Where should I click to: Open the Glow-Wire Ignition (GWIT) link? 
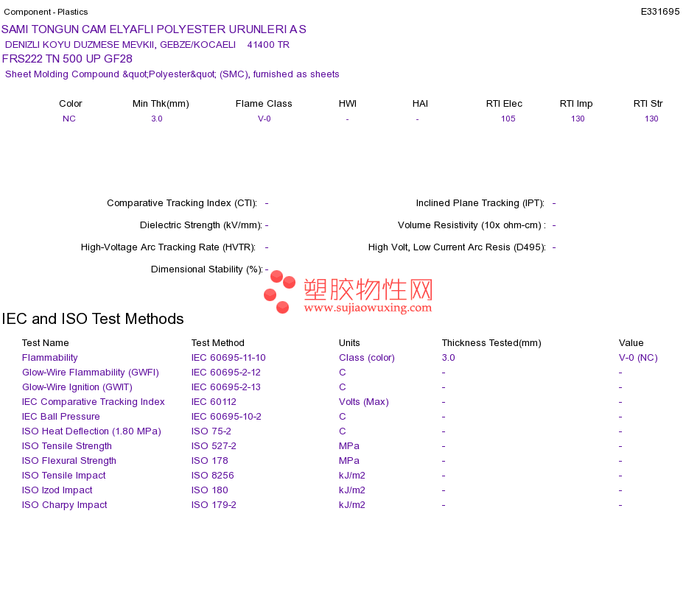pyautogui.click(x=77, y=387)
